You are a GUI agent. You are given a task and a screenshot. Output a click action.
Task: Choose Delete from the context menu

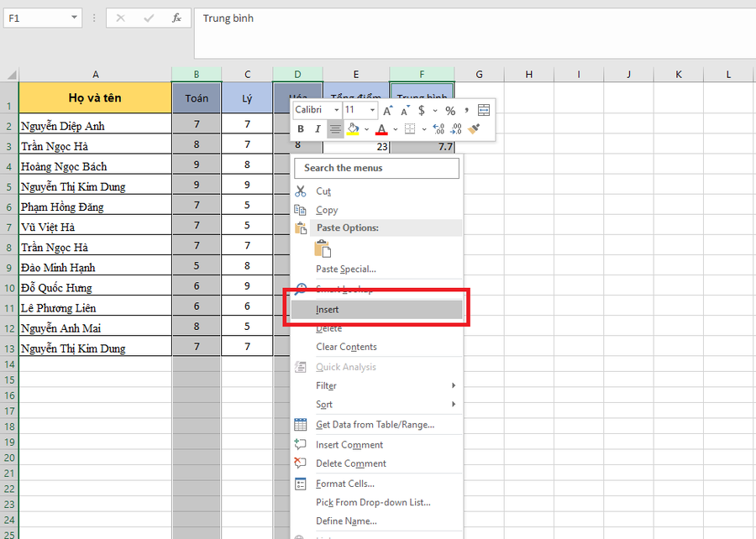[376, 328]
